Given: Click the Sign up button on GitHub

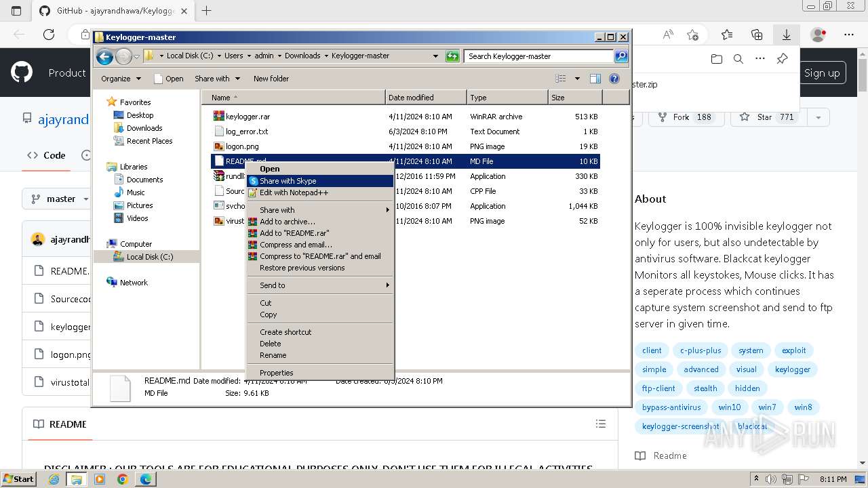Looking at the screenshot, I should coord(822,73).
